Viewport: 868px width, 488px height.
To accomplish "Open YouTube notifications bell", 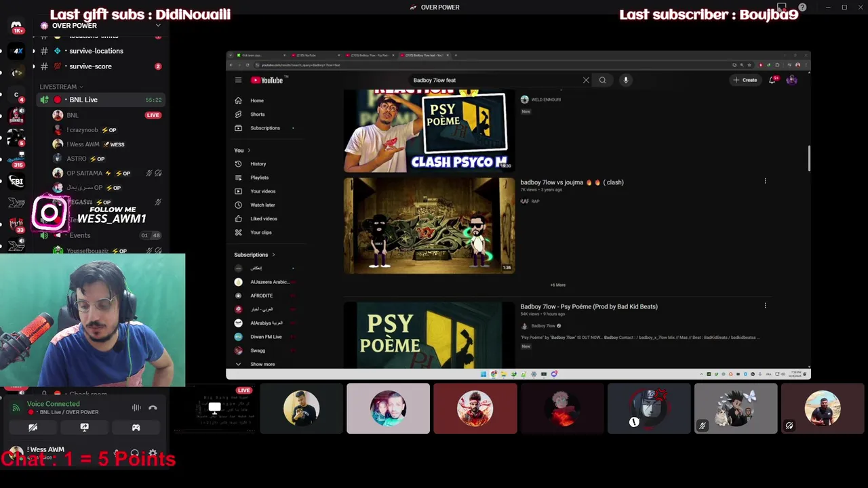I will click(x=772, y=80).
